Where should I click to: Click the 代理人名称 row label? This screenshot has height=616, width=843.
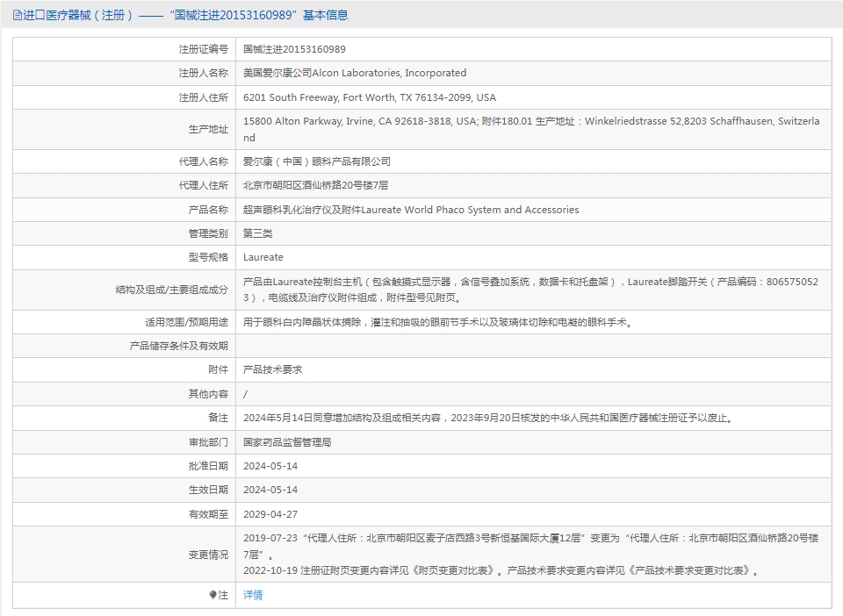[x=203, y=161]
